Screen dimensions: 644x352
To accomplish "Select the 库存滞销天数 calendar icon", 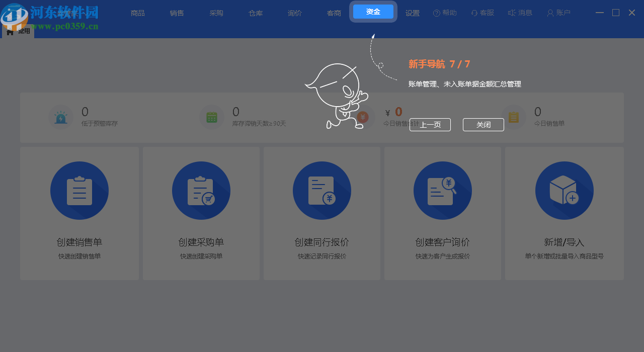I will click(211, 117).
